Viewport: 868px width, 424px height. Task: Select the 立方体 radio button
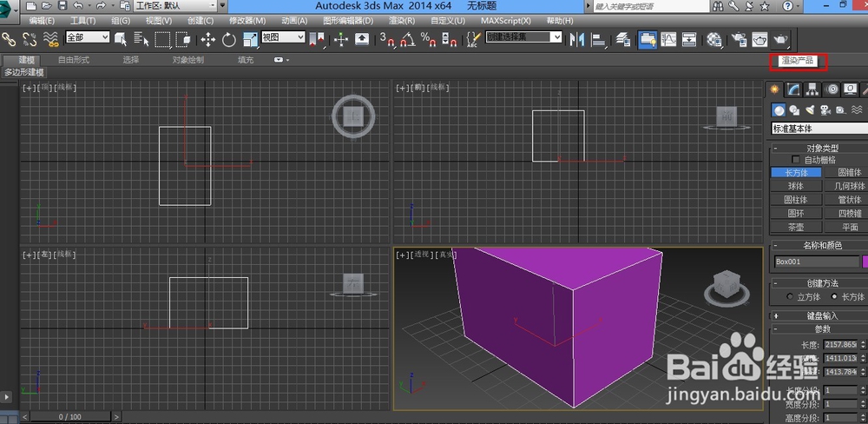click(x=789, y=296)
